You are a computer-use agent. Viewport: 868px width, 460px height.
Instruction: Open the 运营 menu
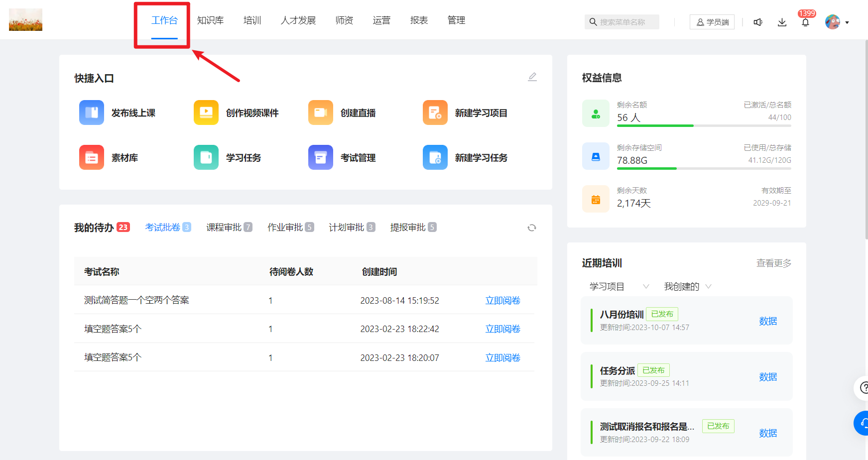pyautogui.click(x=382, y=20)
